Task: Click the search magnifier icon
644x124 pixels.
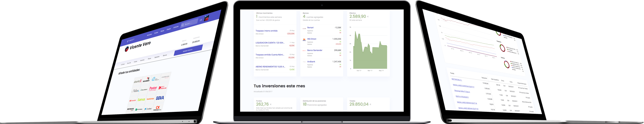Action: pyautogui.click(x=183, y=25)
